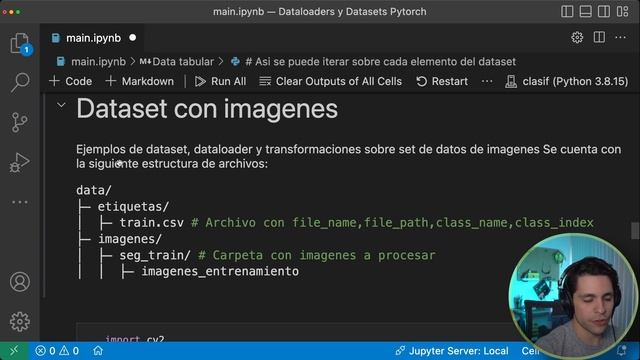Open the Source Control view

click(x=20, y=122)
